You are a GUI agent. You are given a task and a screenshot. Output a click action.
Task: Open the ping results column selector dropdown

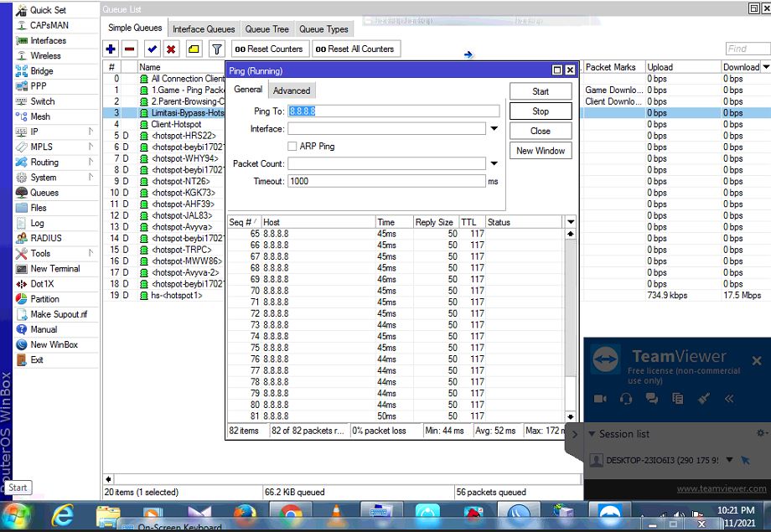coord(571,222)
